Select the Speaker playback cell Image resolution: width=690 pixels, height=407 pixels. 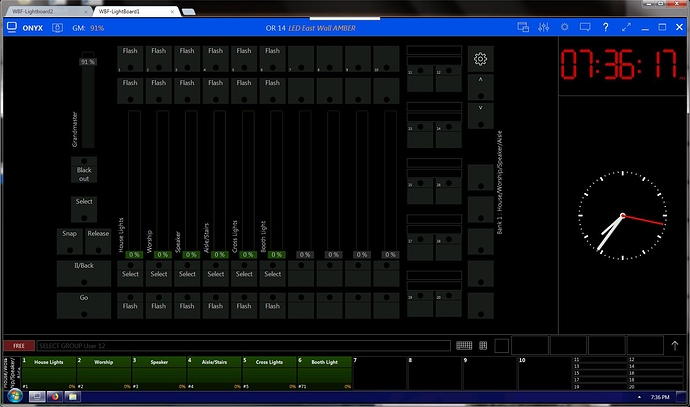[159, 373]
